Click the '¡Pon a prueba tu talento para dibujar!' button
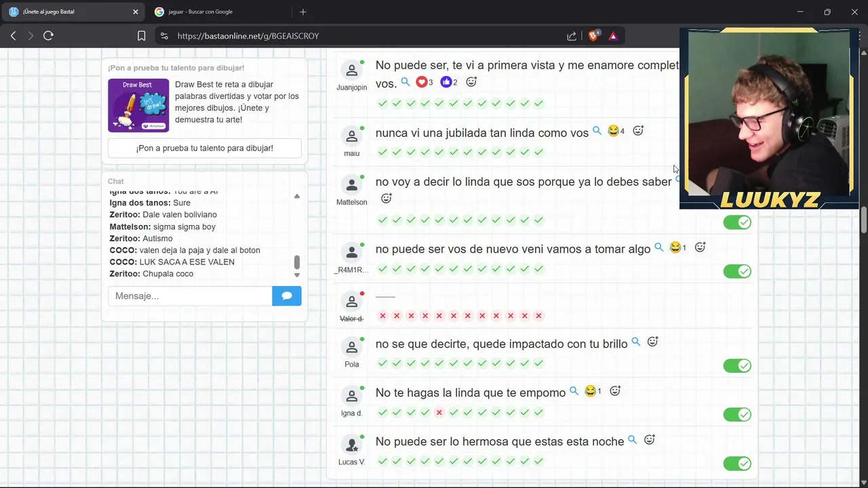This screenshot has width=868, height=488. (205, 148)
